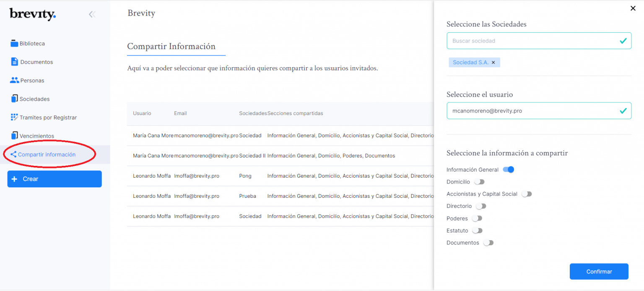Collapse the sidebar with double chevron

(x=92, y=14)
